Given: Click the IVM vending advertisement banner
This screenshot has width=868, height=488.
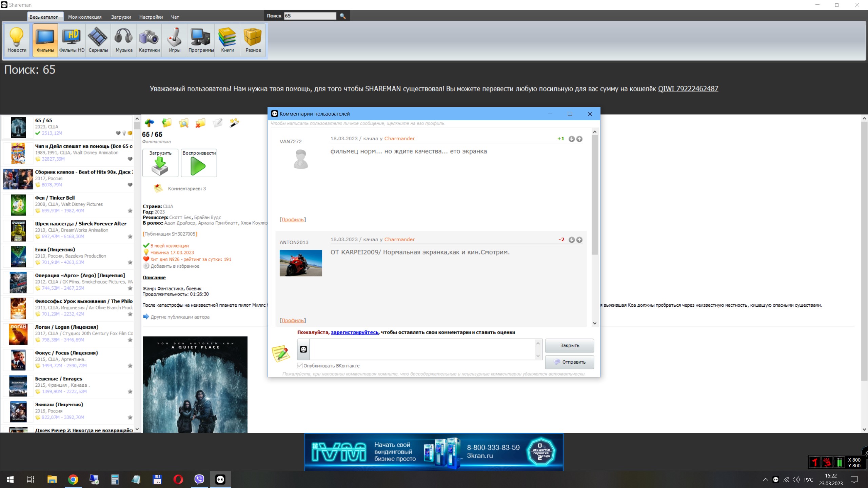Looking at the screenshot, I should point(434,452).
